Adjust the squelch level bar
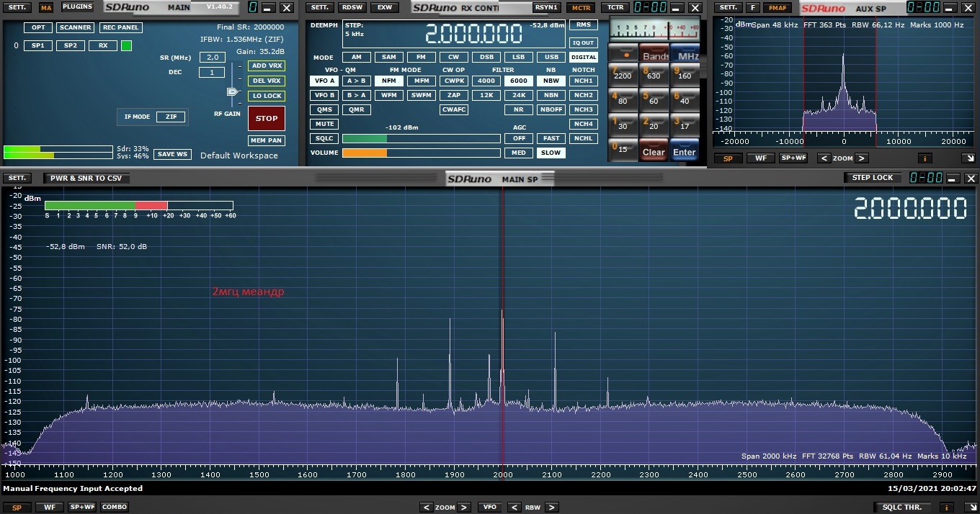This screenshot has width=980, height=514. [x=422, y=138]
